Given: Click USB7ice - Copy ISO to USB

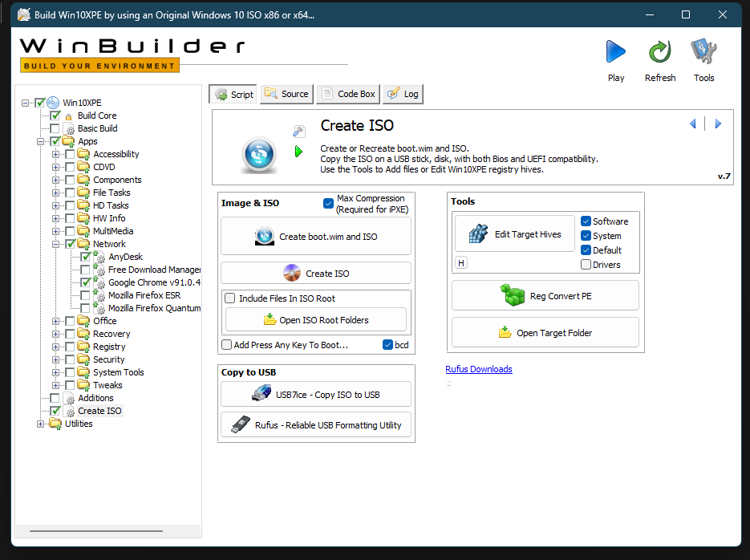Looking at the screenshot, I should point(316,395).
